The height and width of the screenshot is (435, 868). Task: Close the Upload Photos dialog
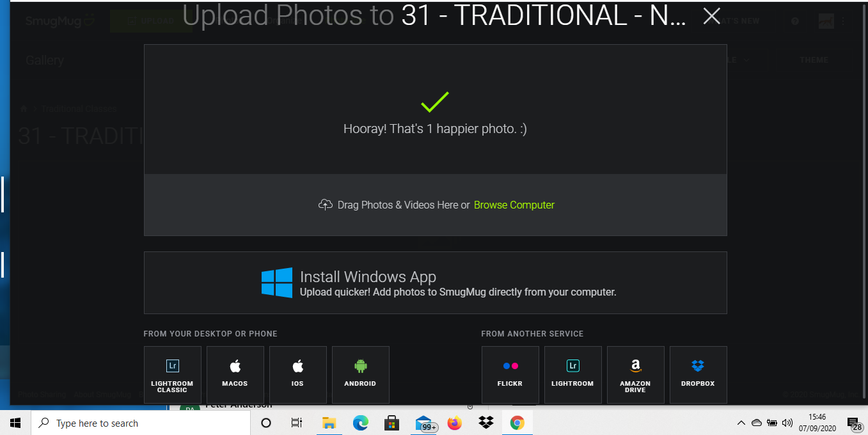point(712,17)
